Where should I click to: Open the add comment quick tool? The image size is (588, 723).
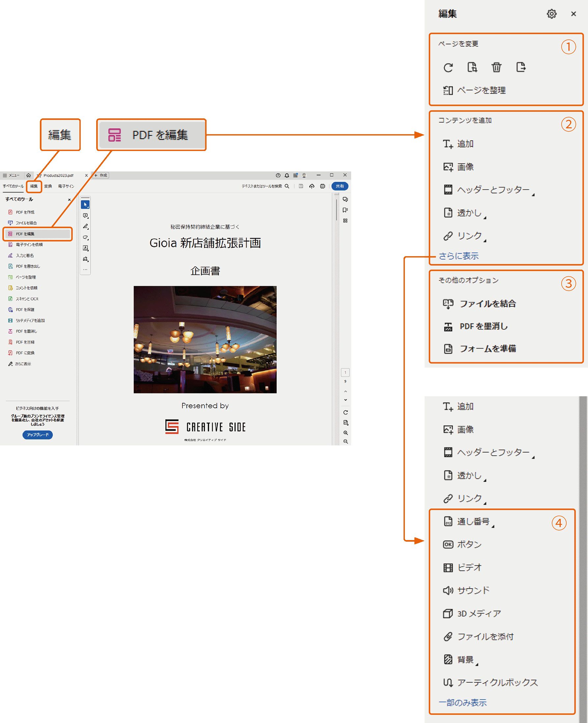pos(86,216)
